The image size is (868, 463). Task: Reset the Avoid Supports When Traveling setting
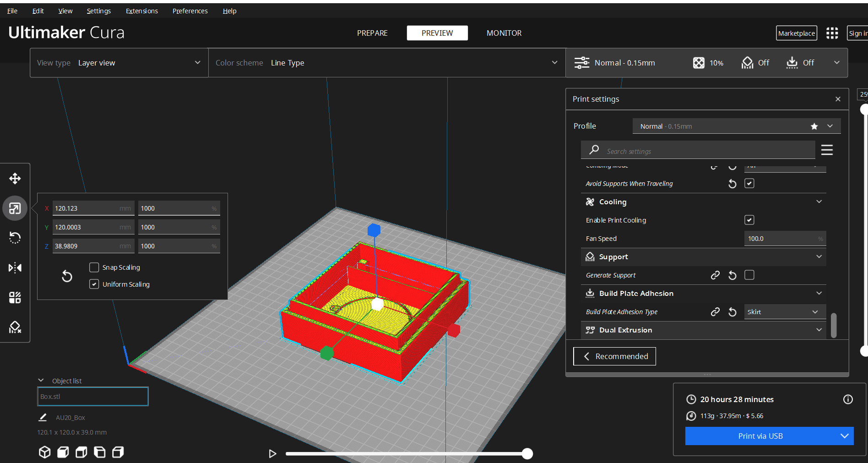click(x=732, y=184)
